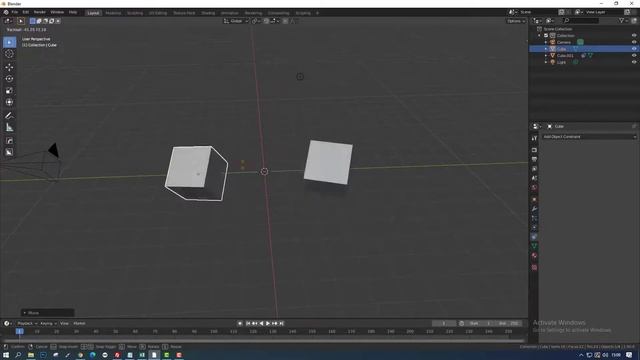Open the Render menu

pos(40,12)
